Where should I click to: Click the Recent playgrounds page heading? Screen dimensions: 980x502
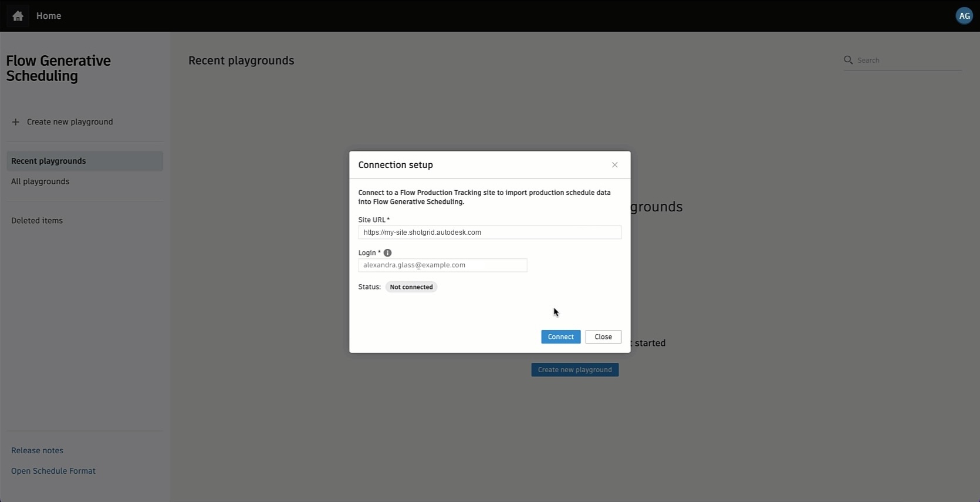click(241, 60)
